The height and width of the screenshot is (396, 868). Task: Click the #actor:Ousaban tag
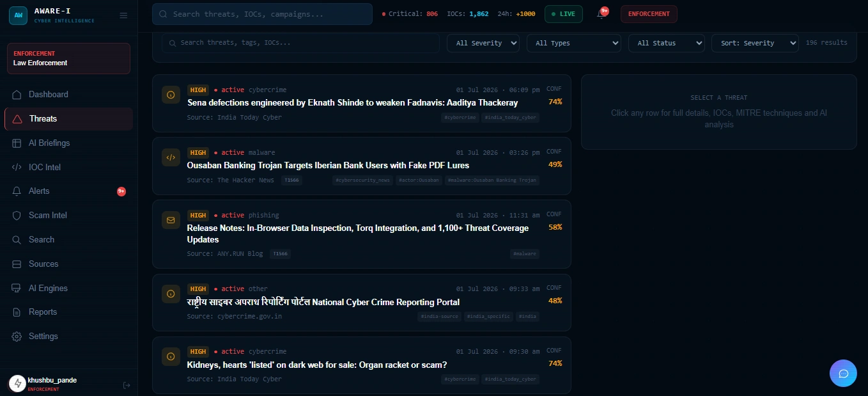point(419,180)
